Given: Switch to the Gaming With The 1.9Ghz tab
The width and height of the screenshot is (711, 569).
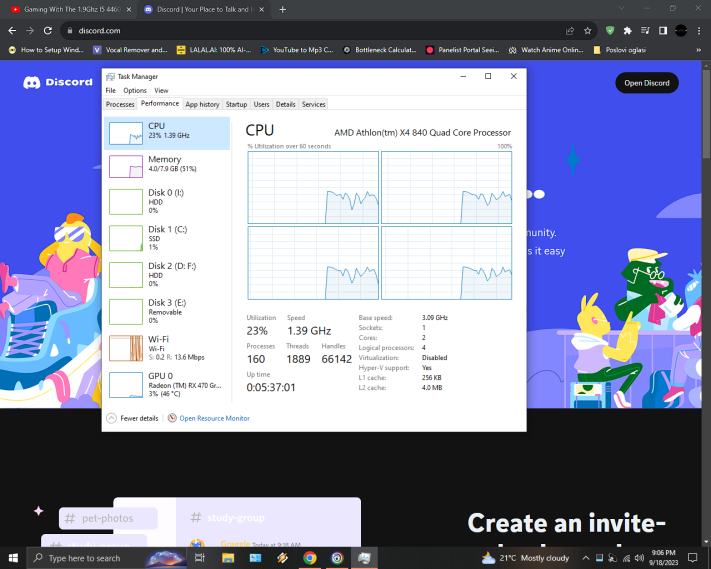Looking at the screenshot, I should click(x=70, y=9).
